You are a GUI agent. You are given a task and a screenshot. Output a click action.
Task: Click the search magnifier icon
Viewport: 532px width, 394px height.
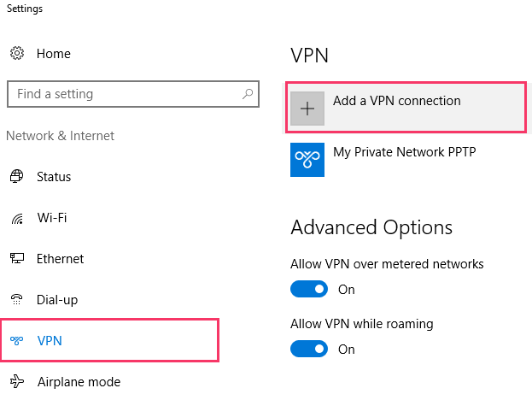tap(248, 94)
